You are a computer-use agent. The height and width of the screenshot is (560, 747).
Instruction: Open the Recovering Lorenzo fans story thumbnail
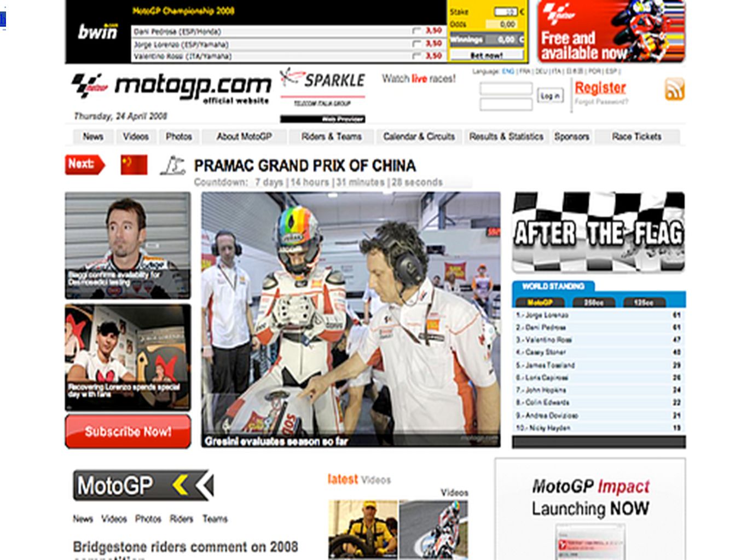click(128, 357)
